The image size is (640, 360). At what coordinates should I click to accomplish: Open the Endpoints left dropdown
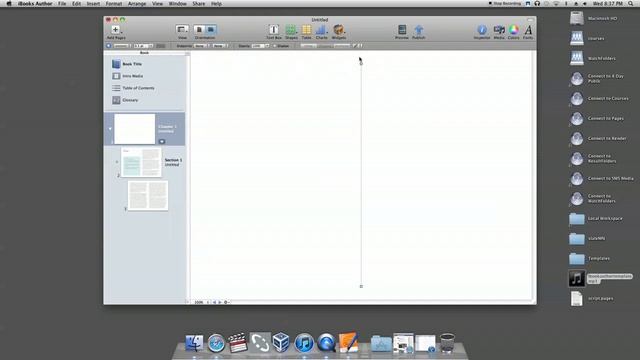pos(202,46)
